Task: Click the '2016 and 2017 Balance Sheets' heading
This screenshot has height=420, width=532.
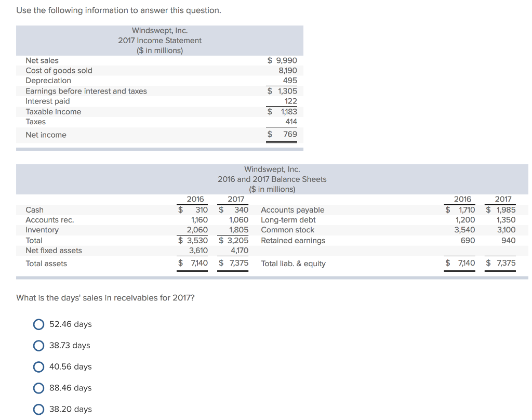Action: click(272, 179)
